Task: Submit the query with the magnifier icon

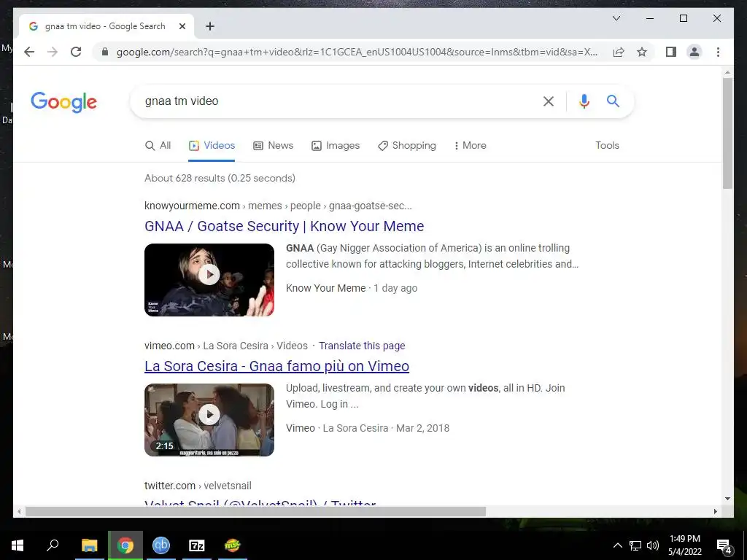Action: (x=613, y=101)
